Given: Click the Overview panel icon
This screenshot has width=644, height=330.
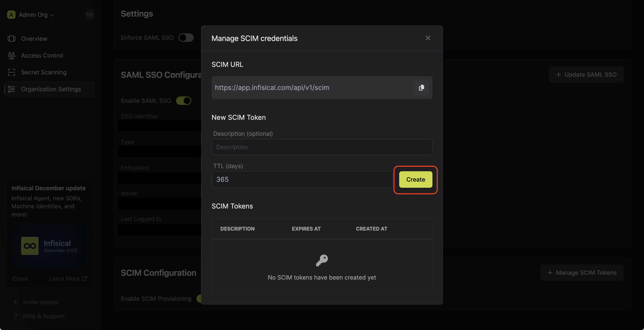Looking at the screenshot, I should coord(12,38).
